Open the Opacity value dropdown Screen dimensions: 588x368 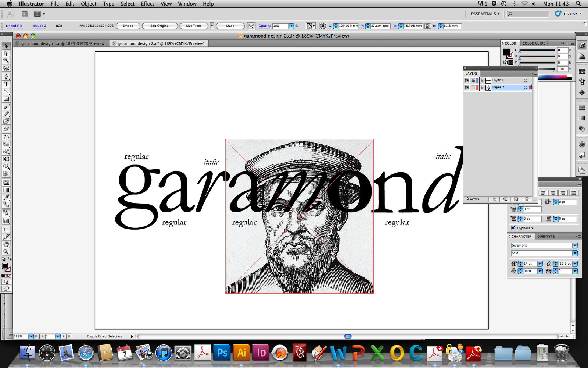[x=291, y=26]
